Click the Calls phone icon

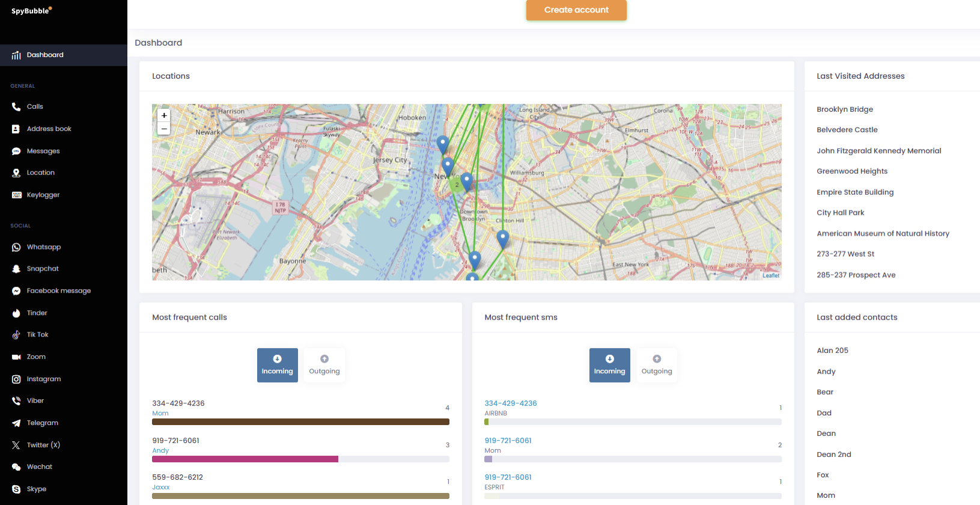pyautogui.click(x=16, y=106)
